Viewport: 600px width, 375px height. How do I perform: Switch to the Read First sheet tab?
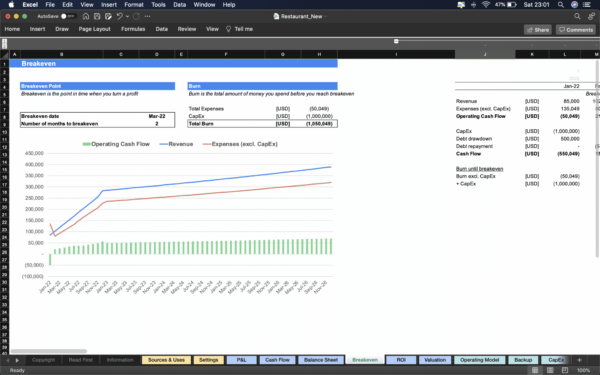(80, 360)
